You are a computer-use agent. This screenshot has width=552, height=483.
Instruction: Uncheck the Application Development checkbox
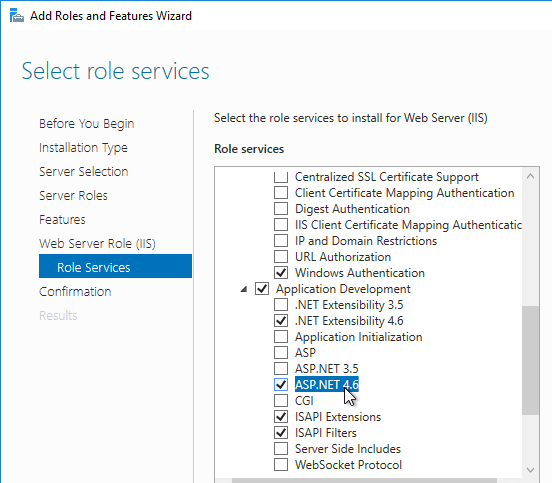tap(262, 289)
